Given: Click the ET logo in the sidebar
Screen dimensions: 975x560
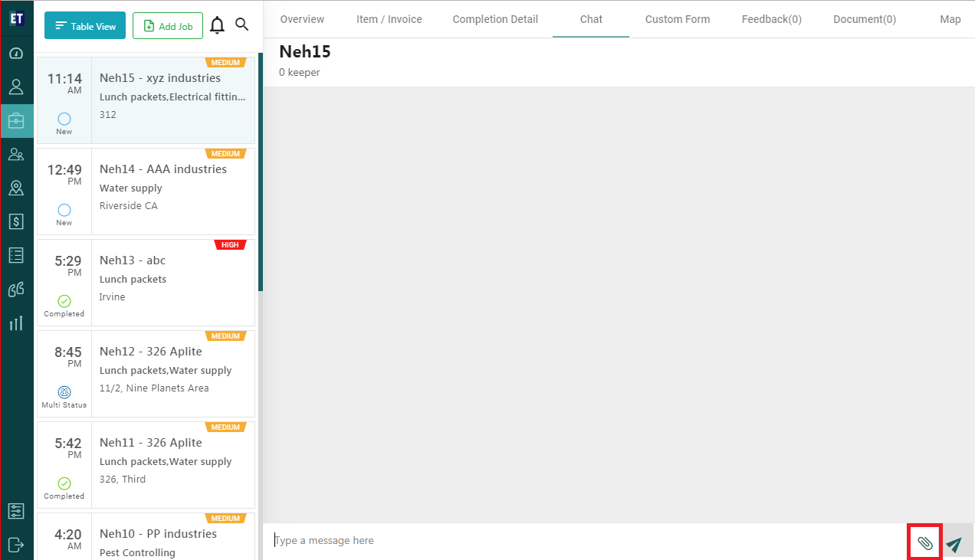Looking at the screenshot, I should click(x=17, y=17).
